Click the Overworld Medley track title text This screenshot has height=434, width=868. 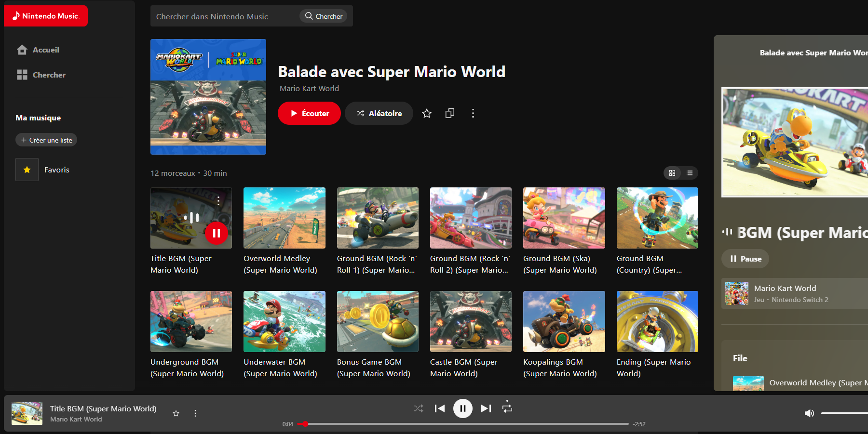point(280,264)
